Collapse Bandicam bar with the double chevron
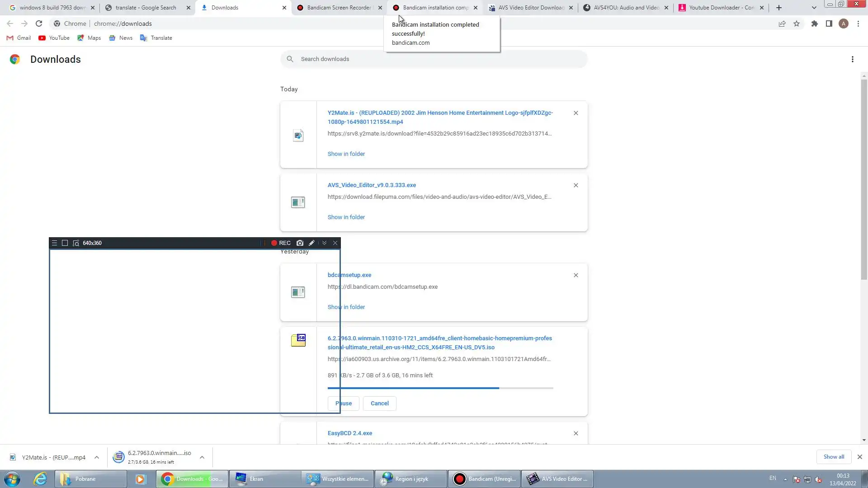The height and width of the screenshot is (488, 868). [x=324, y=243]
